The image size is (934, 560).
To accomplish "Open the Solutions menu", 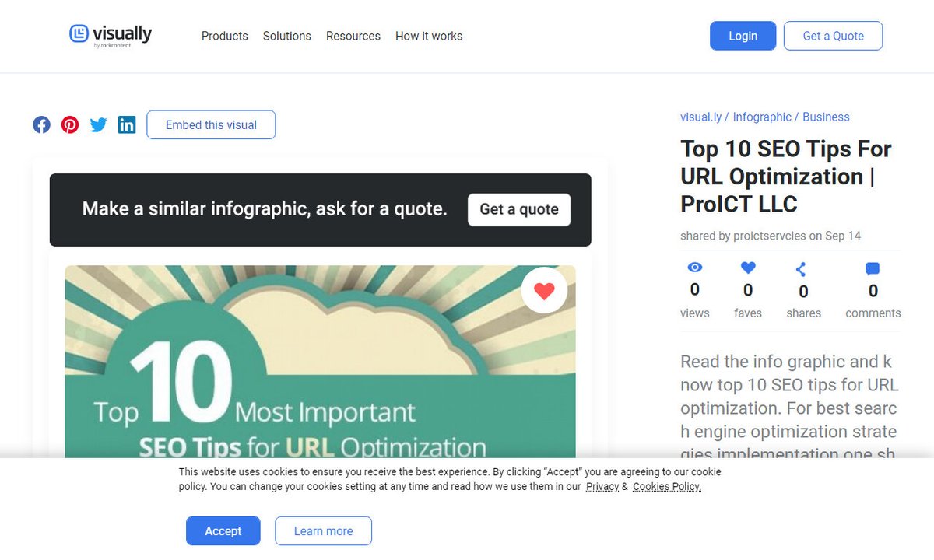I will point(287,36).
